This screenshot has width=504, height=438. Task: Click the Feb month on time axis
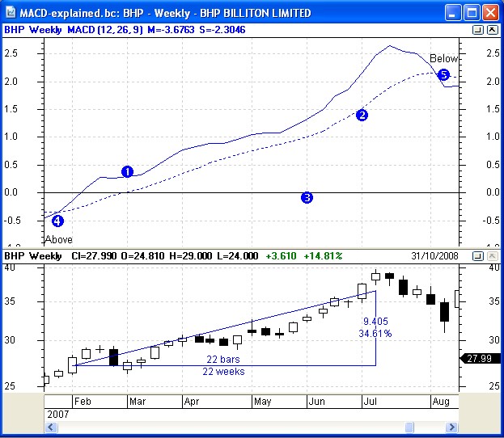(83, 402)
